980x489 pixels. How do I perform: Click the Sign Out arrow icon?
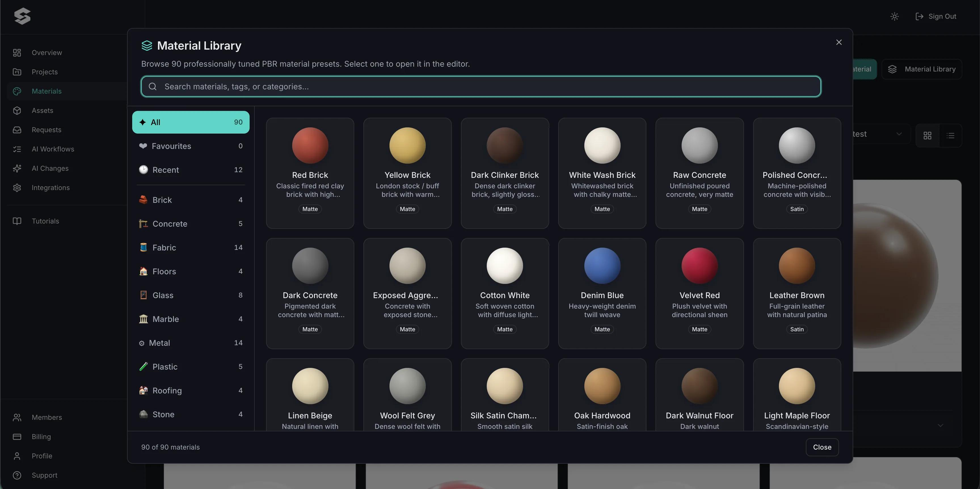pos(920,16)
